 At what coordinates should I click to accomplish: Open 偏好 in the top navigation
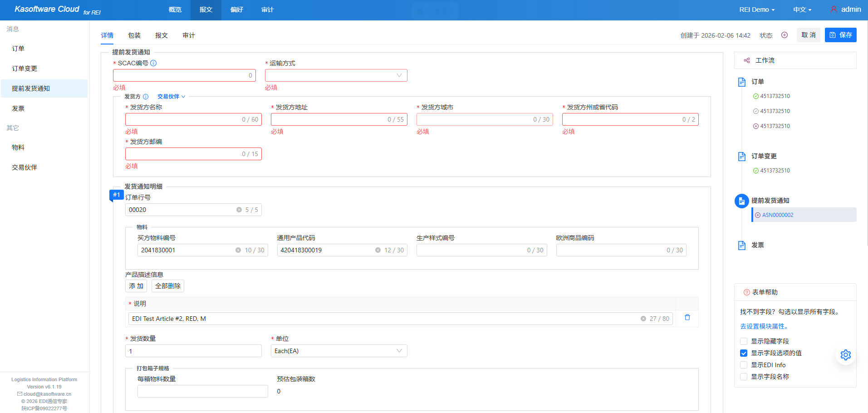237,10
